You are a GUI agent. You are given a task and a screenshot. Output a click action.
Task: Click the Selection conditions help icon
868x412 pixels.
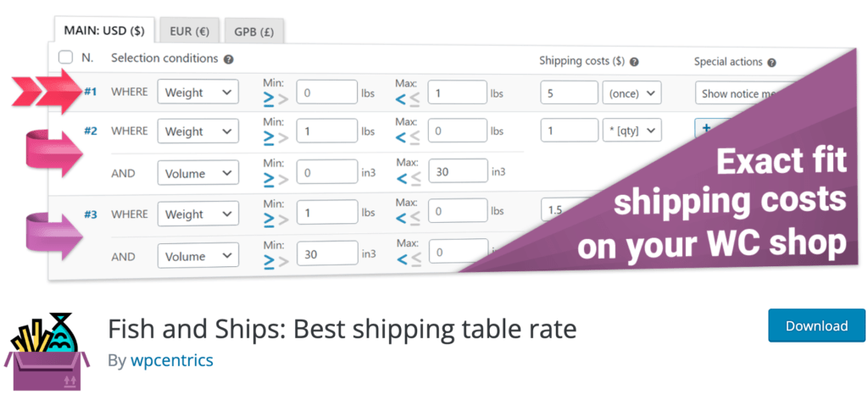tap(229, 60)
